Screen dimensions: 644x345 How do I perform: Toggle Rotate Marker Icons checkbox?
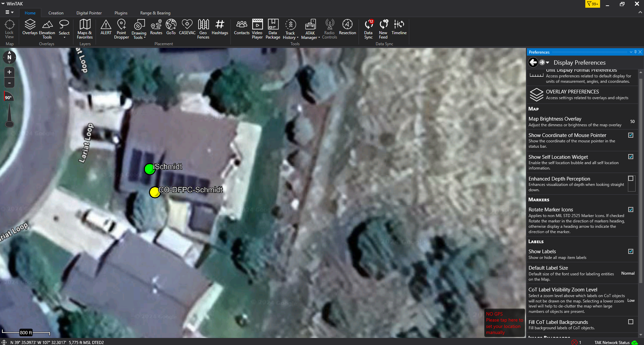click(x=631, y=210)
